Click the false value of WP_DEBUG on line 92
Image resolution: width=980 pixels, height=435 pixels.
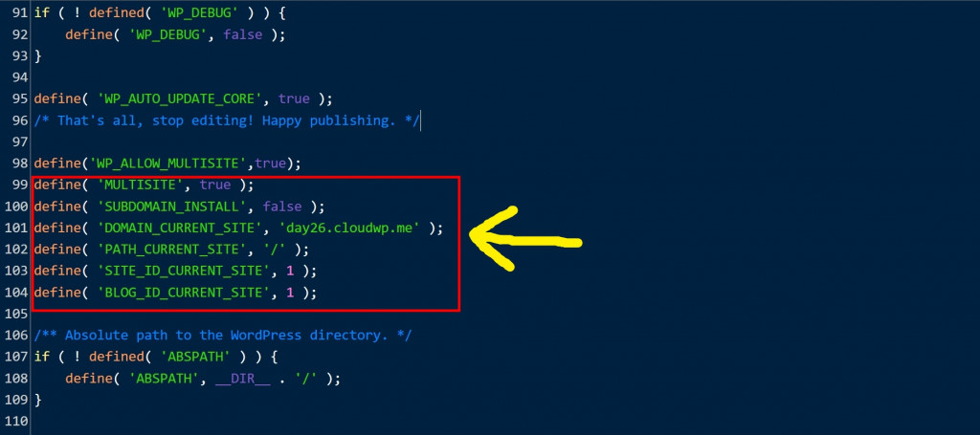242,35
